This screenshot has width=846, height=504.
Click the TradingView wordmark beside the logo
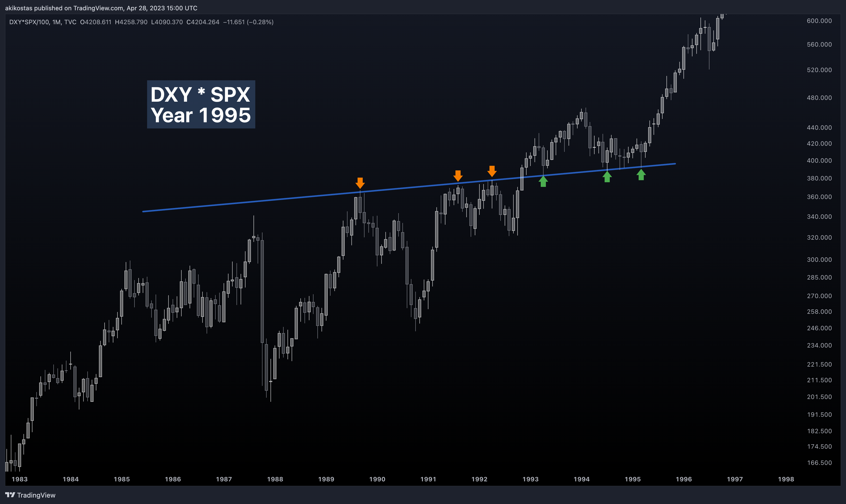pos(36,495)
